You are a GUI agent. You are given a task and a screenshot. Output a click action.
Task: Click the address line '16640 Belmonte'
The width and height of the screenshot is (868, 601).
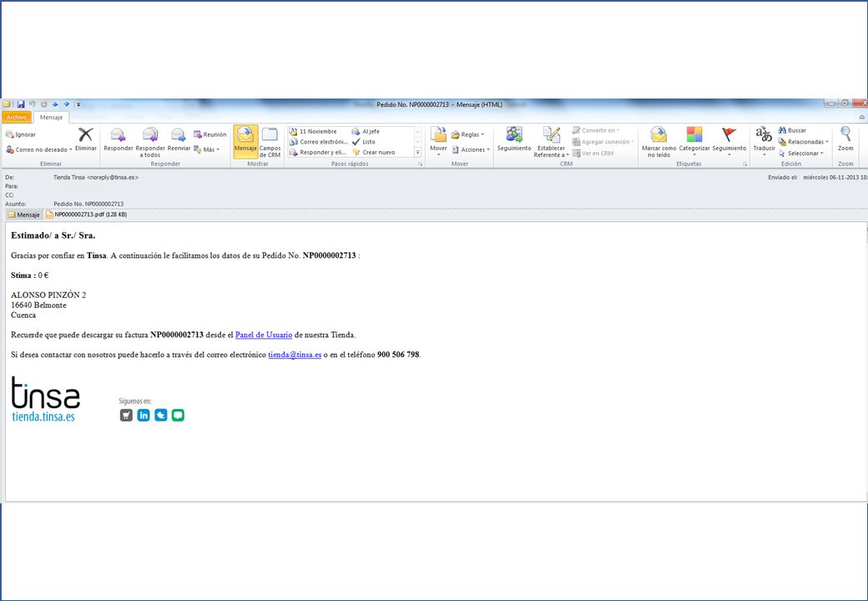coord(38,305)
